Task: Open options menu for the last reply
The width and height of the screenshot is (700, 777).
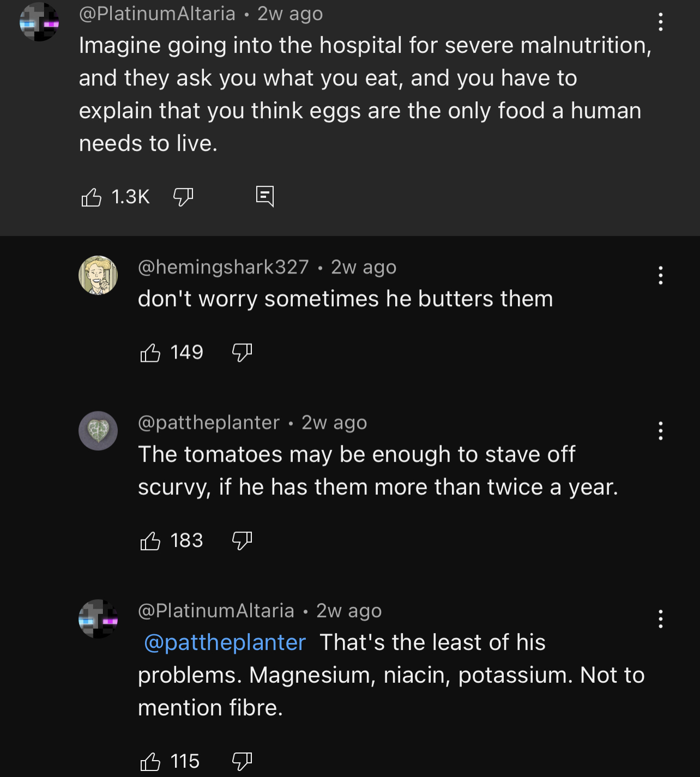Action: coord(660,618)
